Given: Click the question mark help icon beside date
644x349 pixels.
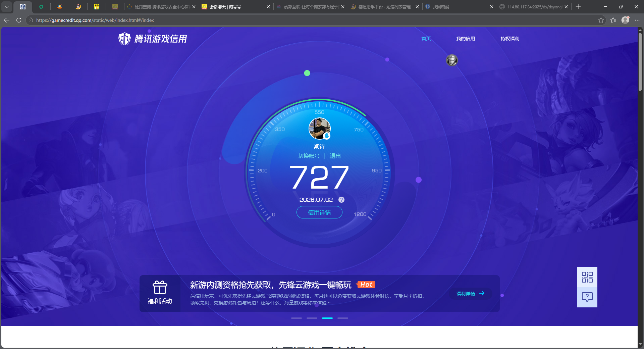Looking at the screenshot, I should point(341,200).
